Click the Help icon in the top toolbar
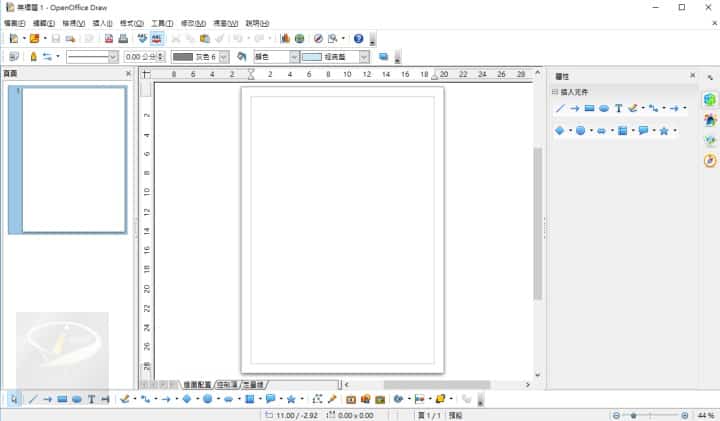Image resolution: width=720 pixels, height=421 pixels. point(358,39)
